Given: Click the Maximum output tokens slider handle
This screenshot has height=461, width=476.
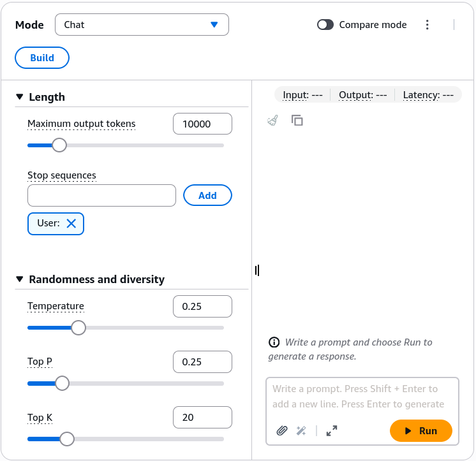Looking at the screenshot, I should coord(59,145).
